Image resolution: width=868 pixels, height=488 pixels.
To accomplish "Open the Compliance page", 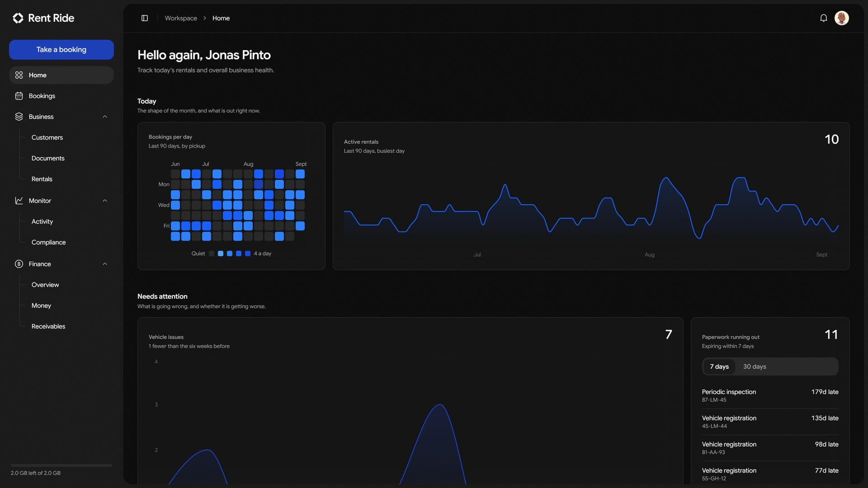I will click(49, 242).
